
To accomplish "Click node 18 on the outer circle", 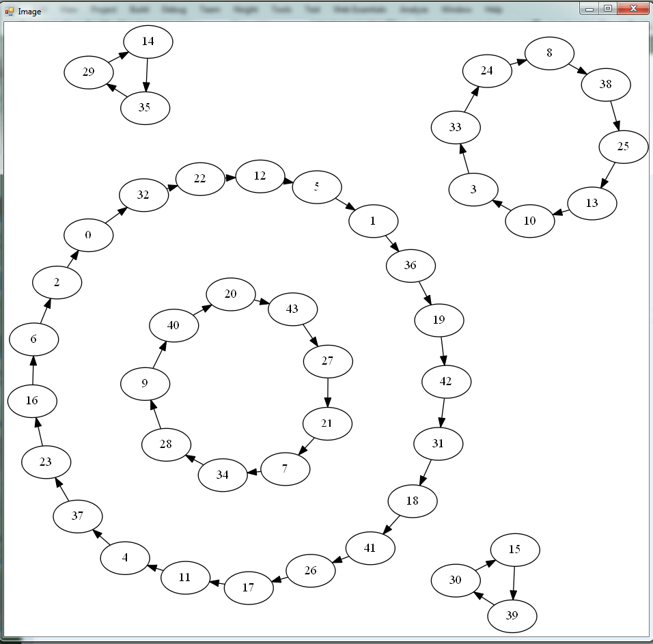I will tap(412, 501).
